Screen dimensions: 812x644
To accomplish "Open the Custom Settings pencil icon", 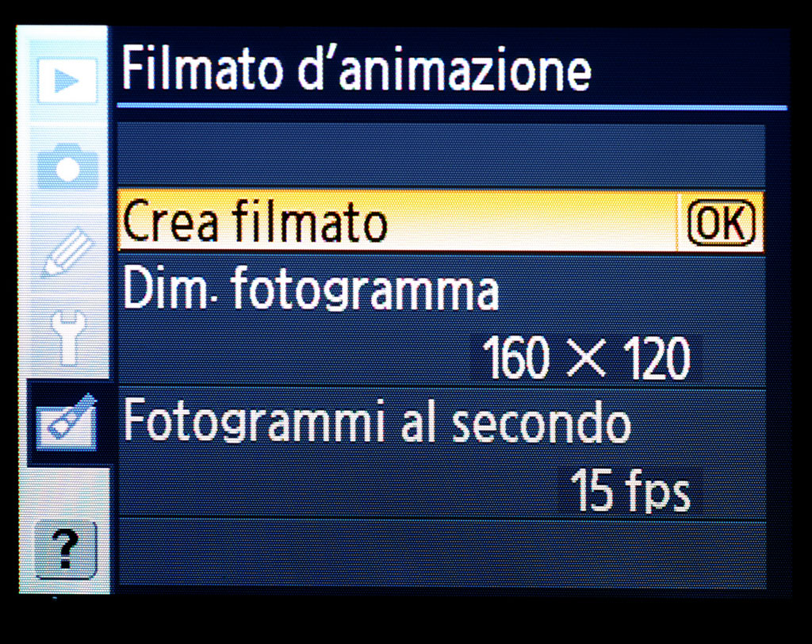I will pyautogui.click(x=67, y=251).
